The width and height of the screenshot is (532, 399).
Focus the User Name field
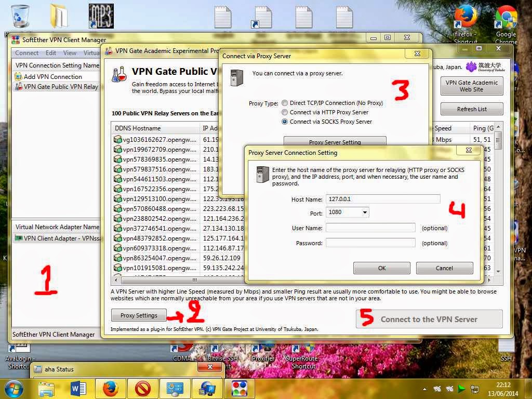[370, 228]
